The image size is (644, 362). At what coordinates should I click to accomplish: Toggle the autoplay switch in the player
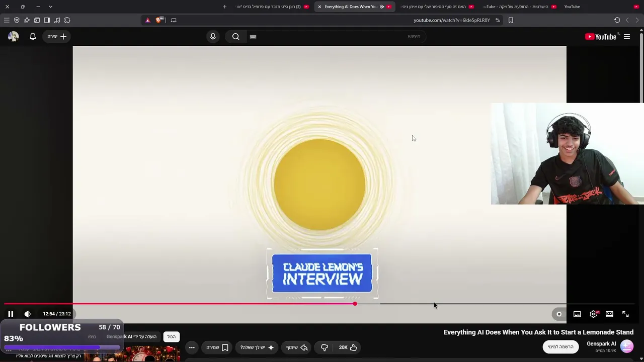point(558,314)
